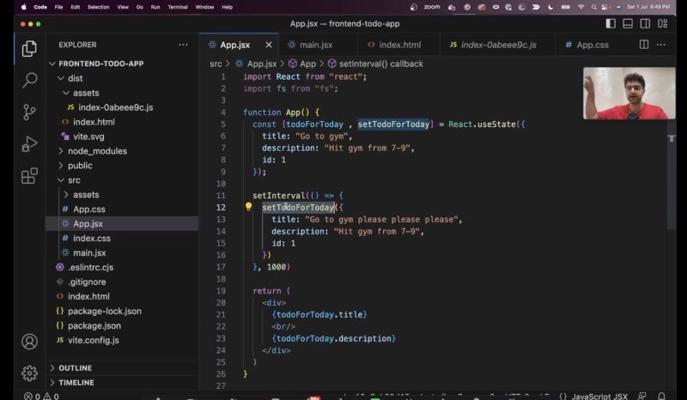Click the lightbulb code action icon

tap(248, 207)
